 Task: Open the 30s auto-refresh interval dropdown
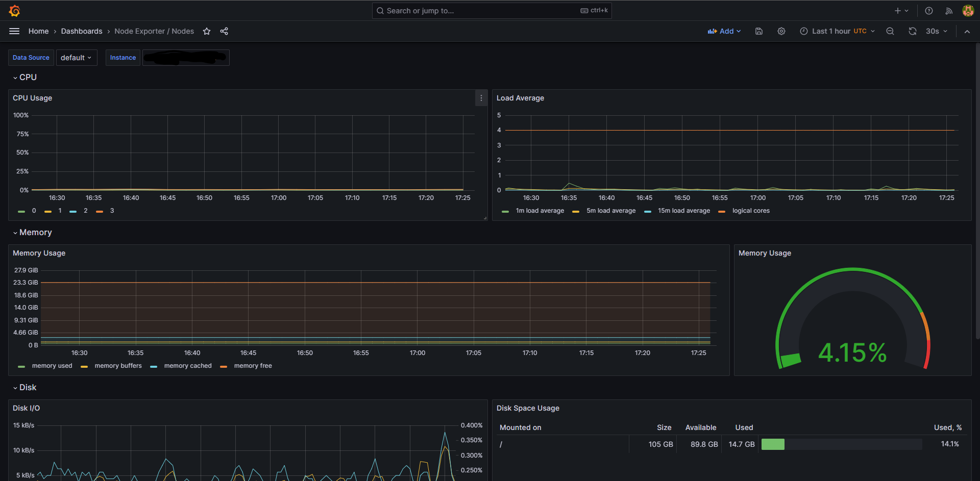pos(936,31)
